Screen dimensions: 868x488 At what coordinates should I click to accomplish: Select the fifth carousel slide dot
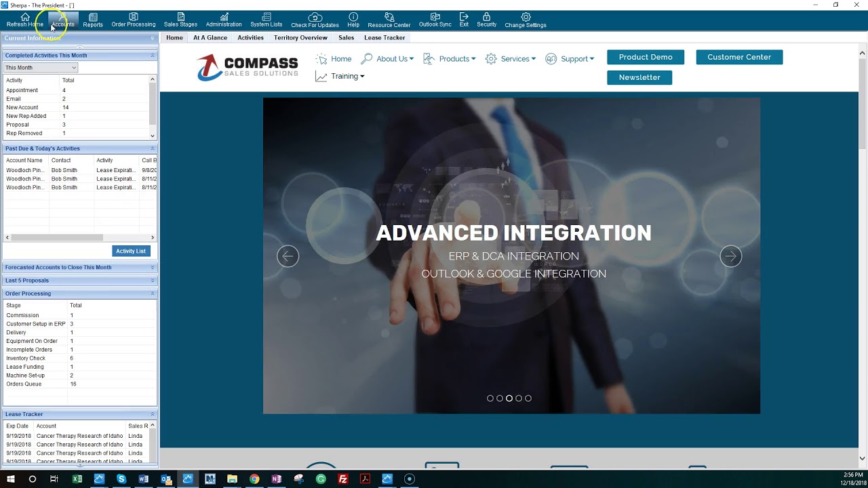(528, 399)
